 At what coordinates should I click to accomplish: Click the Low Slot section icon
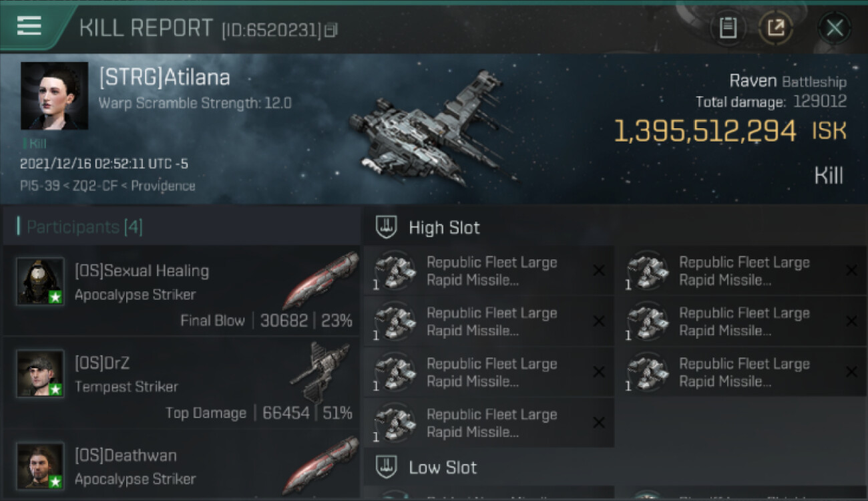point(386,466)
